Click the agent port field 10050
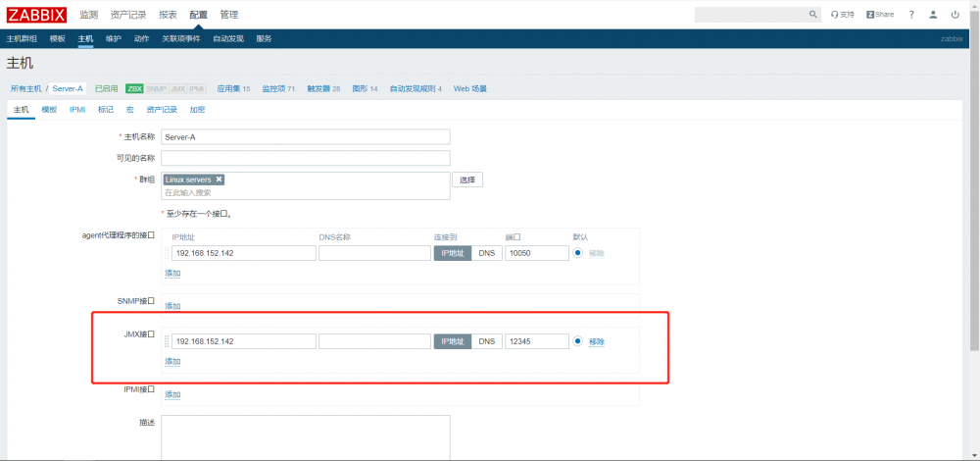980x461 pixels. tap(537, 253)
